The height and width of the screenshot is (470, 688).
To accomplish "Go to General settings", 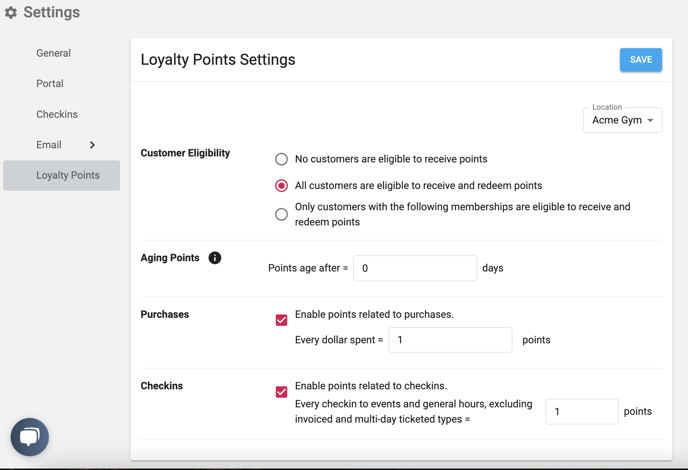I will [x=54, y=53].
